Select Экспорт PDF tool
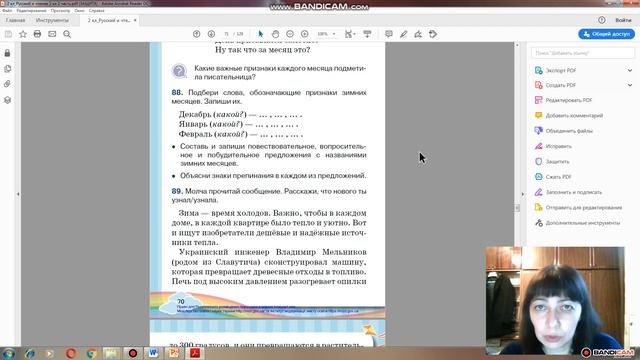 [x=560, y=70]
